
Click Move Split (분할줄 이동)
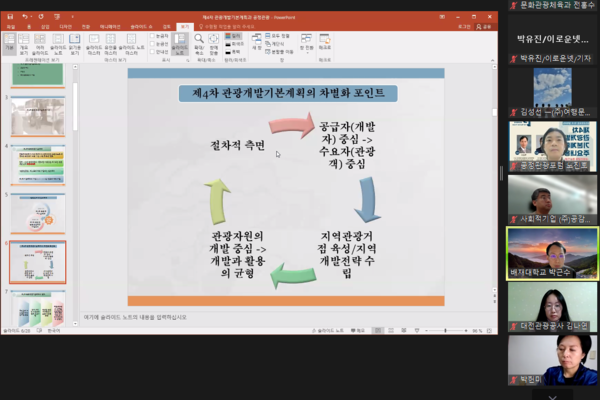[279, 52]
